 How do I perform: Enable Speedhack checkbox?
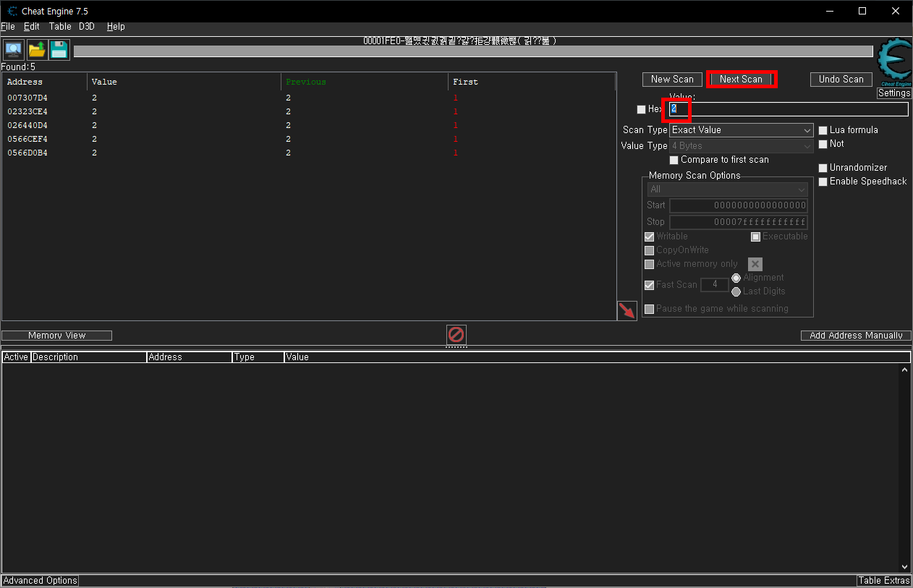click(823, 182)
